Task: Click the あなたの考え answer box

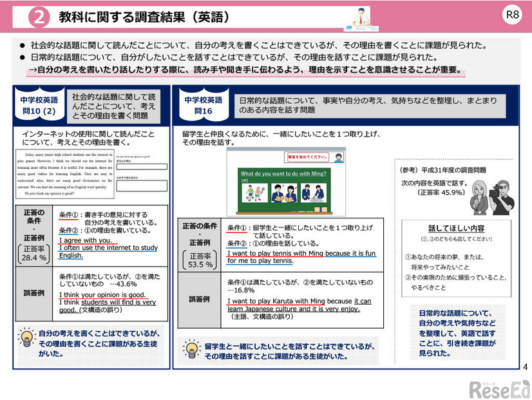Action: pyautogui.click(x=142, y=167)
